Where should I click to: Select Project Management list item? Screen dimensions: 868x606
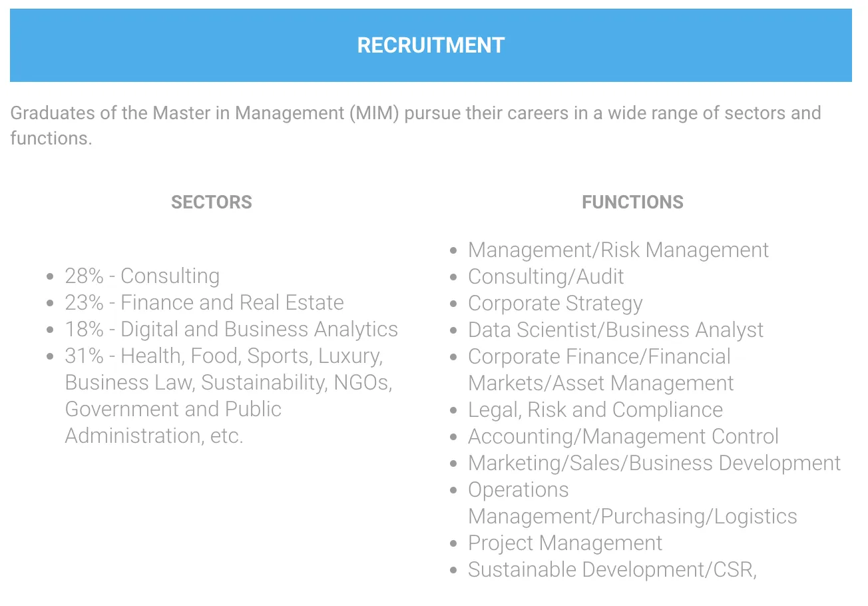click(x=564, y=543)
